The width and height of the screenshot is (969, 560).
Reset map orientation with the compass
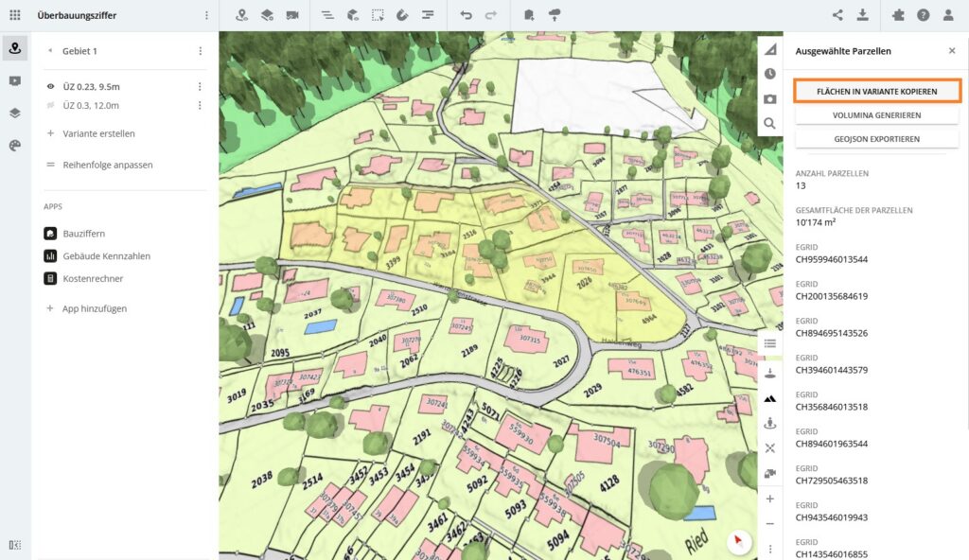point(739,541)
